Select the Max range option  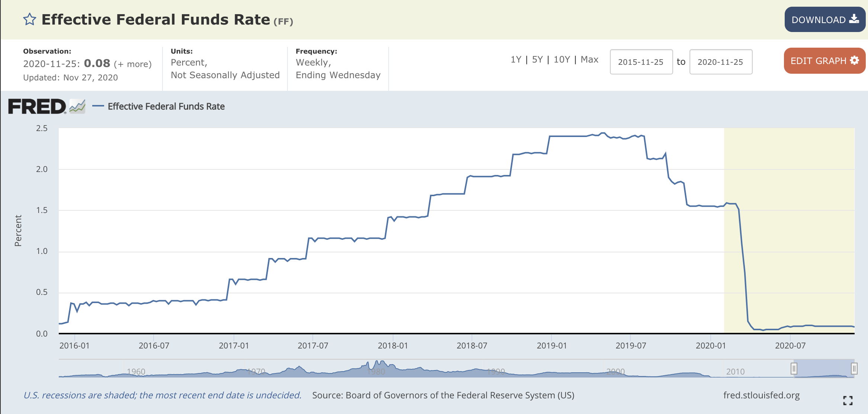coord(589,60)
